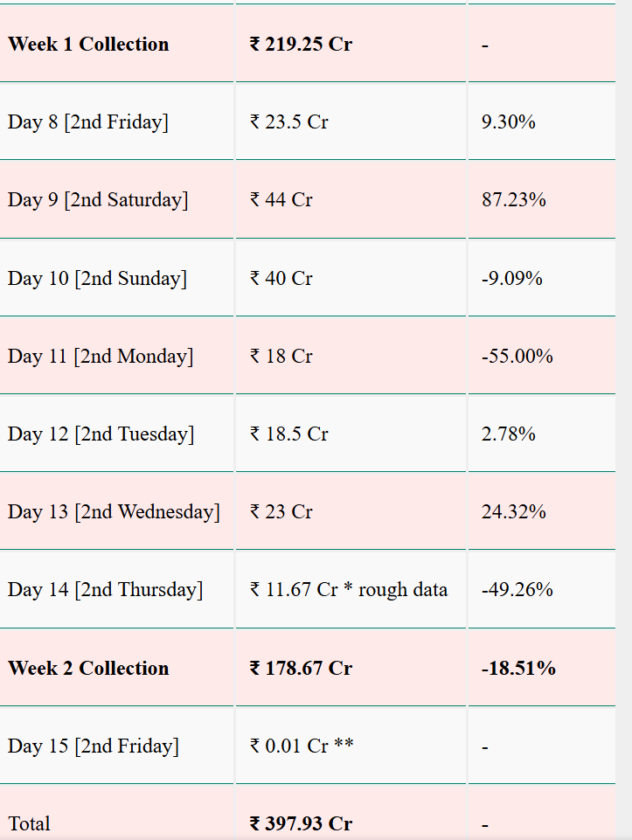Click the Week 2 Collection row label

[88, 669]
